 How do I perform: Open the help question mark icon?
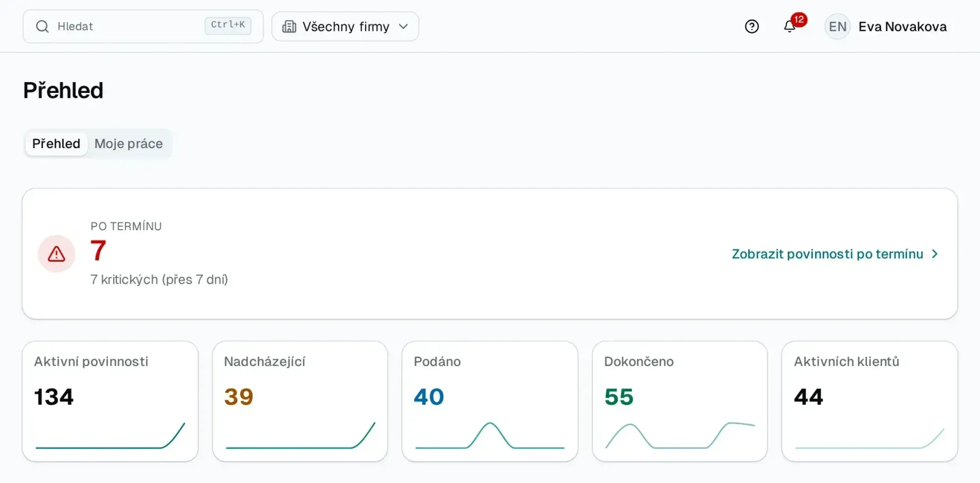[x=752, y=26]
